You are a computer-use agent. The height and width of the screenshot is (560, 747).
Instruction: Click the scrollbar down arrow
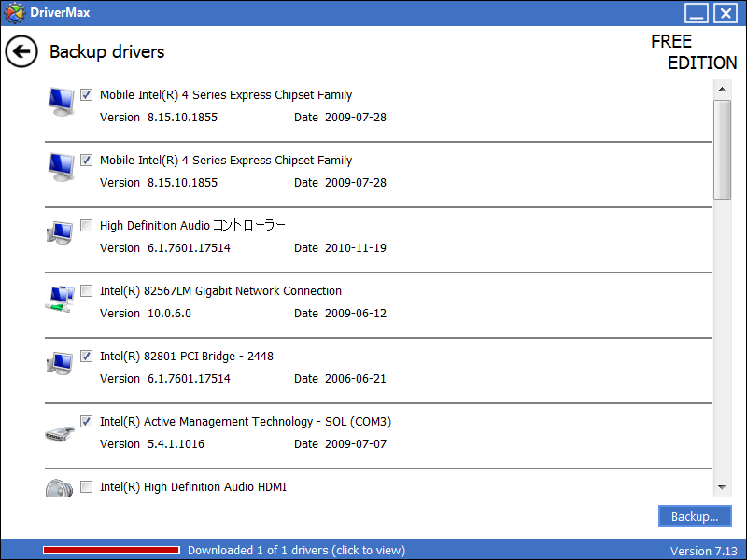click(x=722, y=487)
